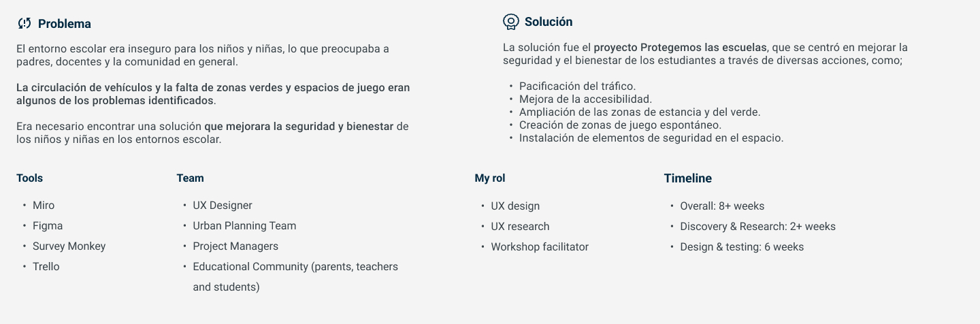This screenshot has width=980, height=324.
Task: Select the Problema heading
Action: (64, 24)
